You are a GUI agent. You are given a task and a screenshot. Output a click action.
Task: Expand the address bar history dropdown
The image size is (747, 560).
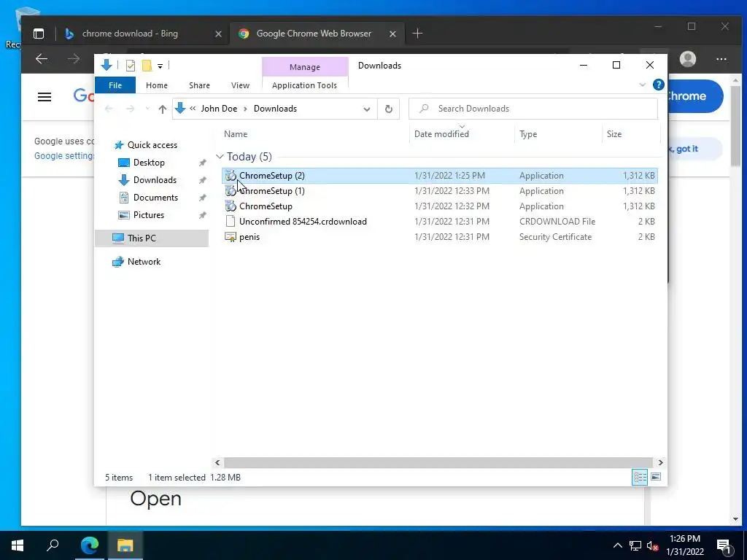tap(366, 109)
